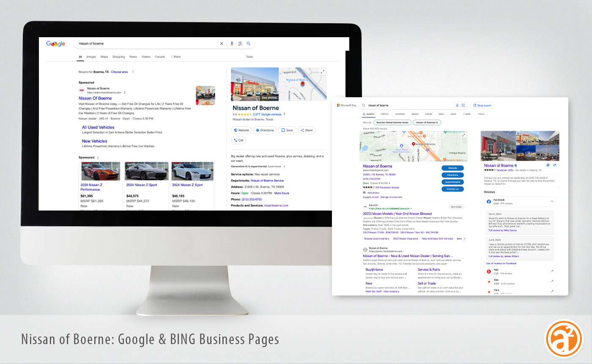Click the Google magnifier search icon
The width and height of the screenshot is (592, 364).
pos(248,44)
